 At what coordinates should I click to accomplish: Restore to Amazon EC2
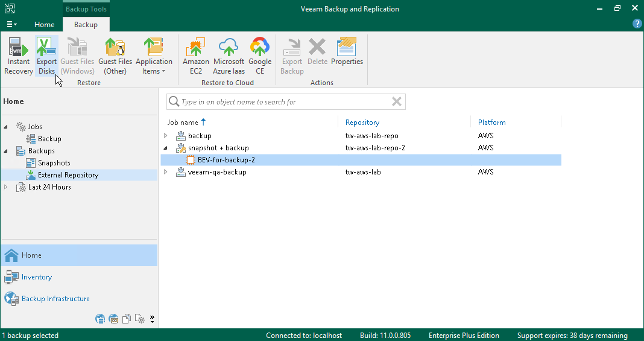click(196, 56)
